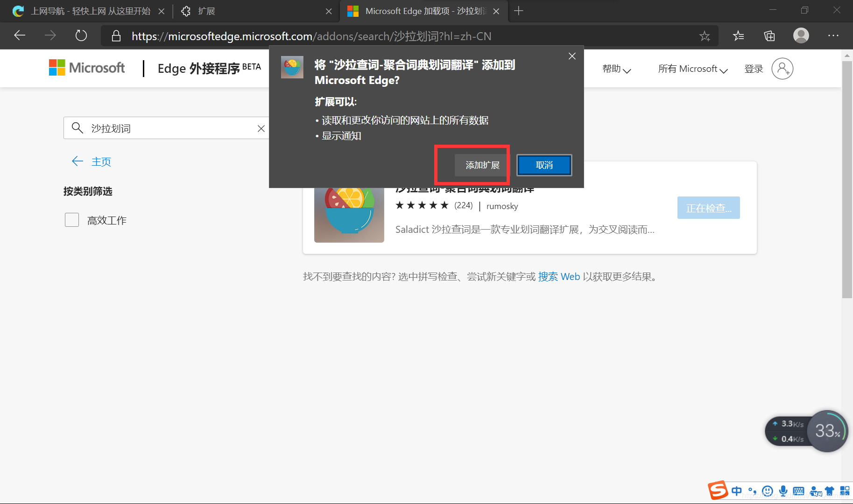Viewport: 853px width, 504px height.
Task: Reload the page with refresh icon
Action: [81, 35]
